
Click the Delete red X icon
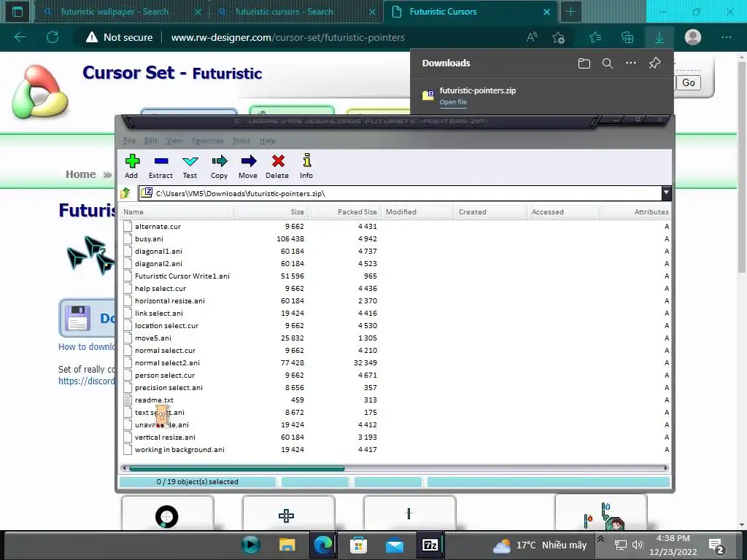pos(278,161)
